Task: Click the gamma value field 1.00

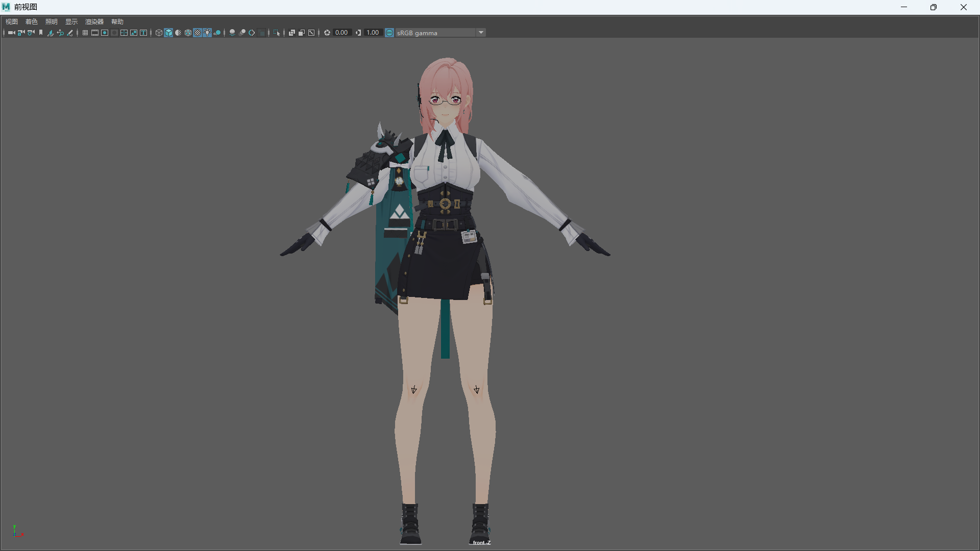Action: pyautogui.click(x=373, y=33)
